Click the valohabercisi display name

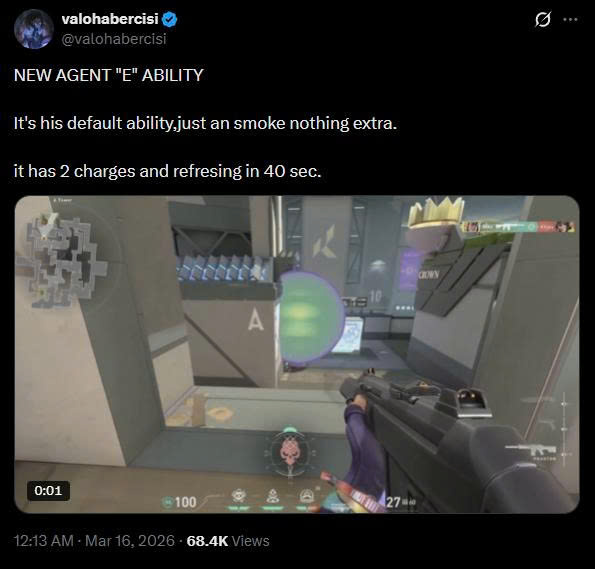(110, 19)
